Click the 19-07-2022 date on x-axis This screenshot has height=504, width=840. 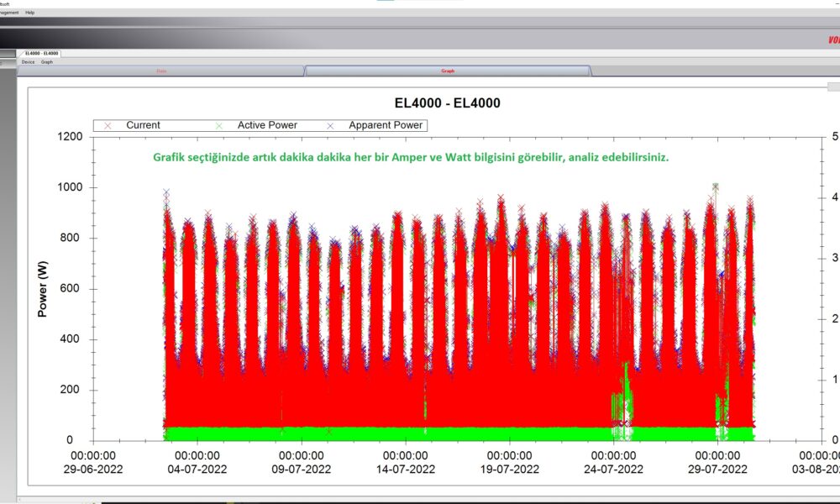(x=510, y=469)
